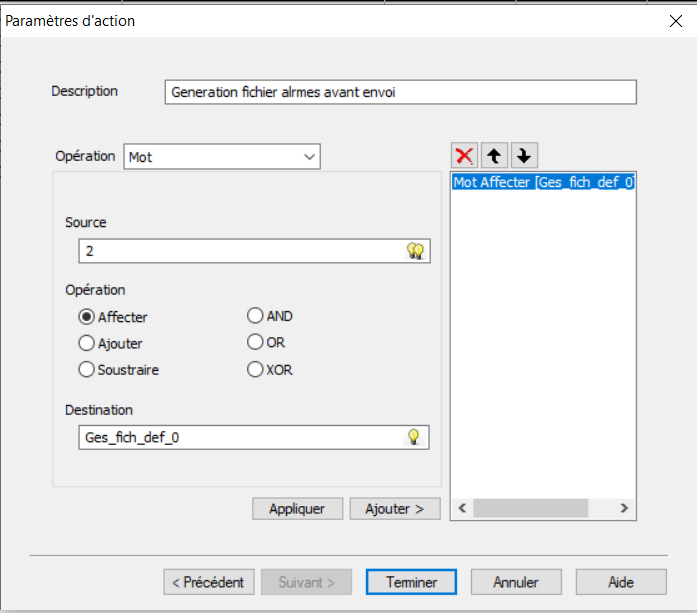Click the lightbulb icon in Source field
Screen dimensions: 697x613
tap(415, 251)
